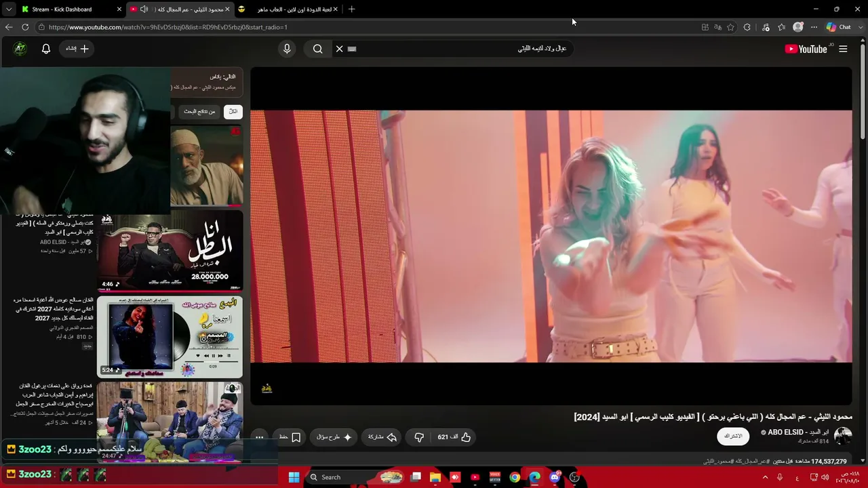The image size is (868, 488).
Task: Switch to Microsoft Edge on the taskbar
Action: 534,477
